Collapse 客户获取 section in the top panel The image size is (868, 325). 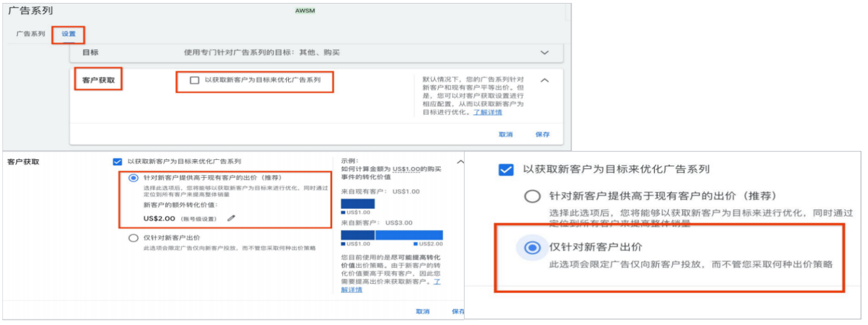[x=545, y=80]
